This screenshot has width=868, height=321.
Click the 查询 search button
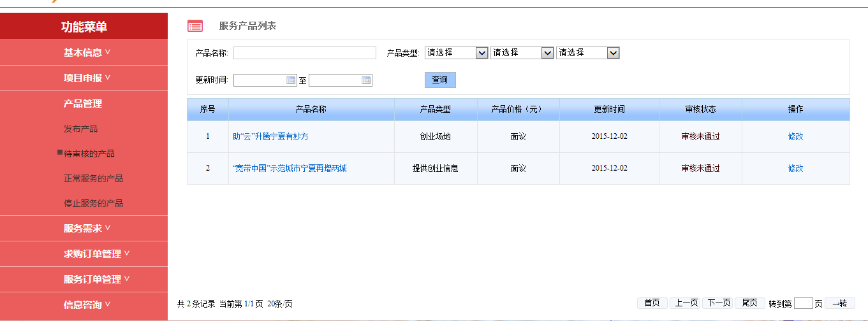point(440,80)
